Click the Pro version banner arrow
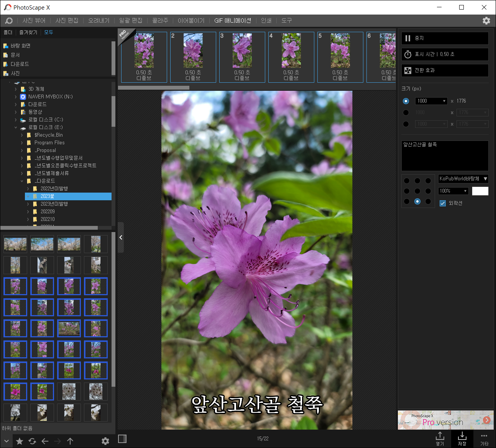Image resolution: width=496 pixels, height=448 pixels. click(487, 420)
